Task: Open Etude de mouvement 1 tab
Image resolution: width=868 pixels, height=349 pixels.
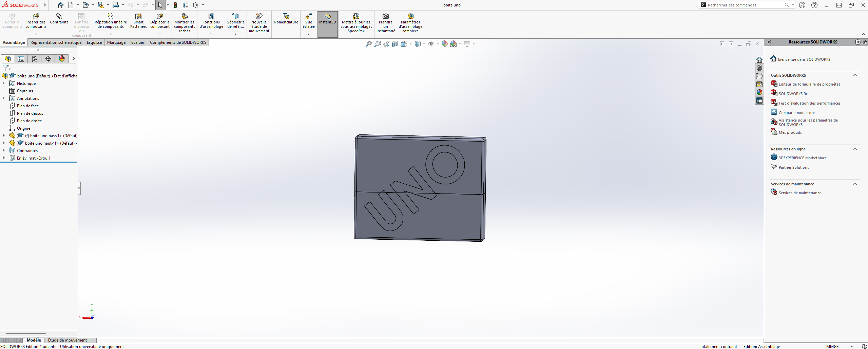Action: pos(69,340)
